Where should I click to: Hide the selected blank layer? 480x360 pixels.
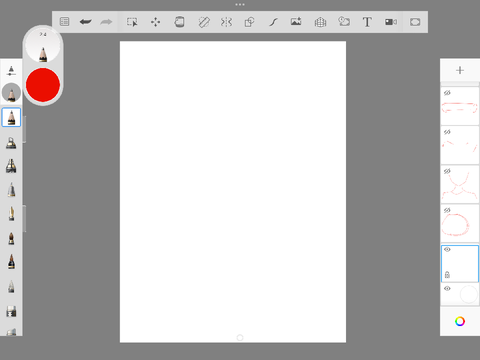(447, 249)
